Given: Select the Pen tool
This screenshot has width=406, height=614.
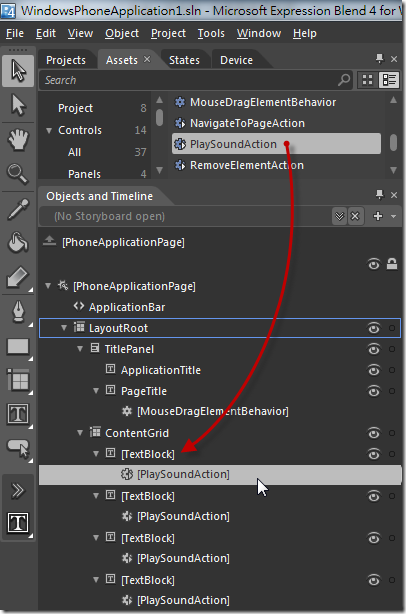Looking at the screenshot, I should point(18,313).
